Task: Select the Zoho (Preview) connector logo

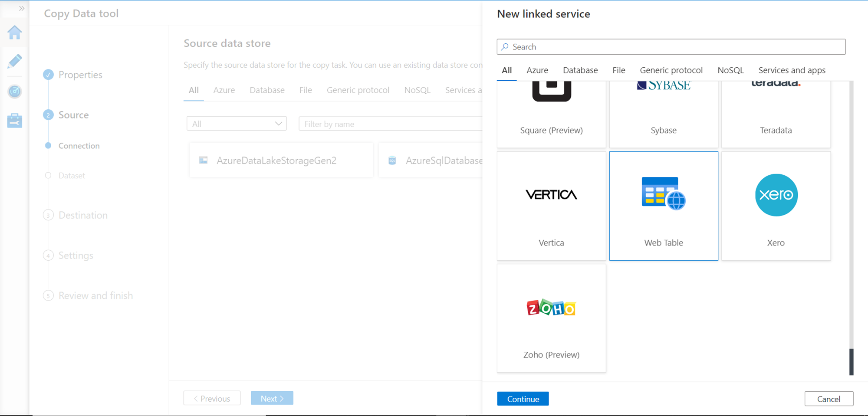Action: click(x=551, y=308)
